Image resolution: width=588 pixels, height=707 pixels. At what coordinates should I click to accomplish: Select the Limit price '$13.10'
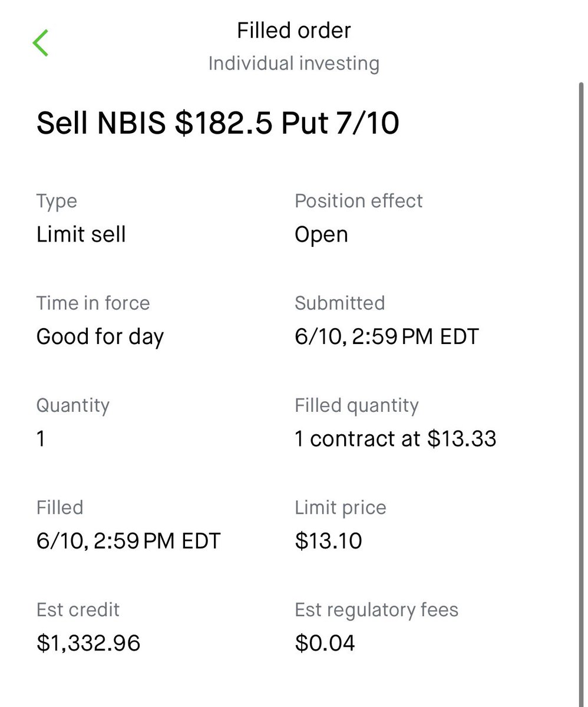click(328, 541)
